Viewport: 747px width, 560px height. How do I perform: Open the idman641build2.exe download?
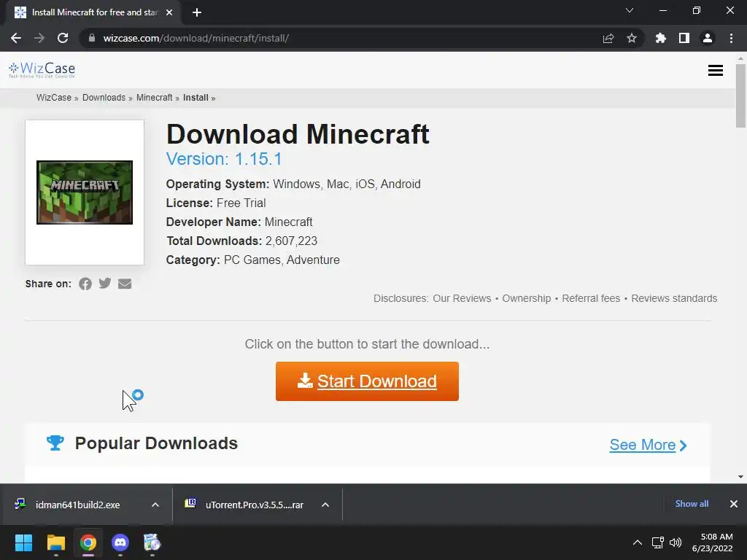(77, 505)
